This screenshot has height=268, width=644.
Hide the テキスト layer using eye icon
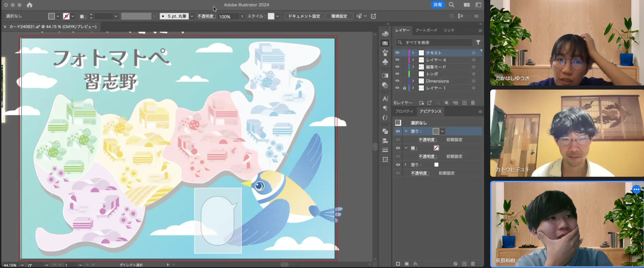[x=397, y=53]
